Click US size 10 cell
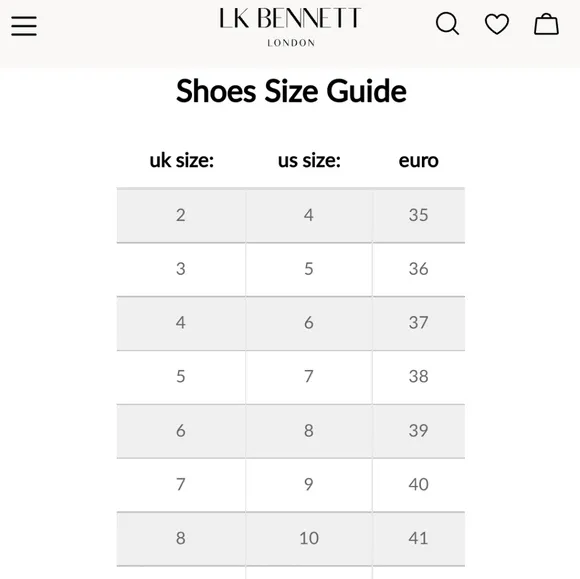The image size is (580, 579). (309, 539)
